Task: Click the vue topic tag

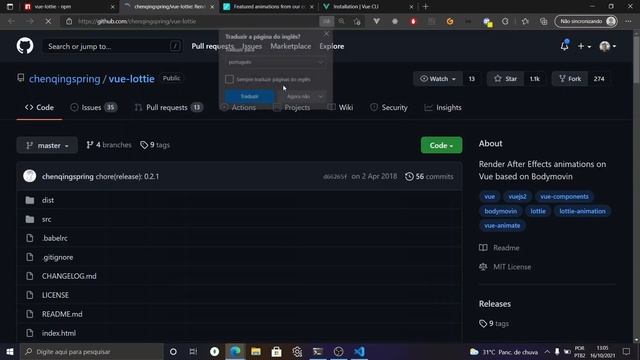Action: [489, 197]
